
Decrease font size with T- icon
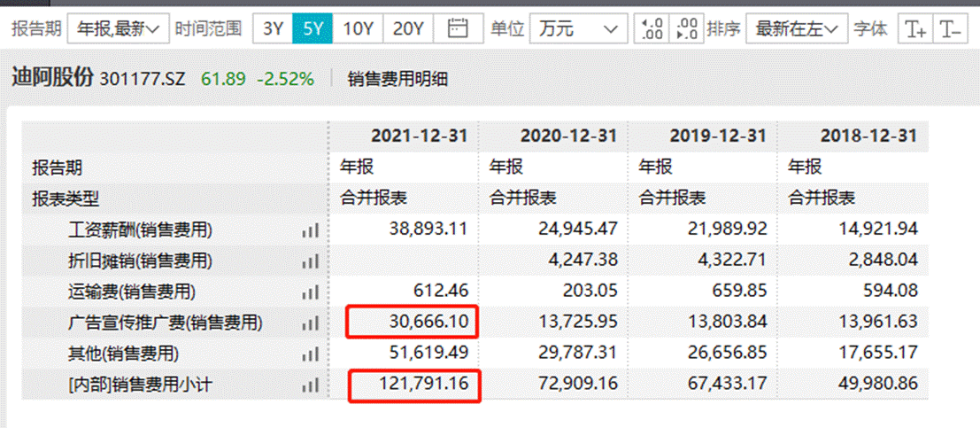tap(950, 29)
